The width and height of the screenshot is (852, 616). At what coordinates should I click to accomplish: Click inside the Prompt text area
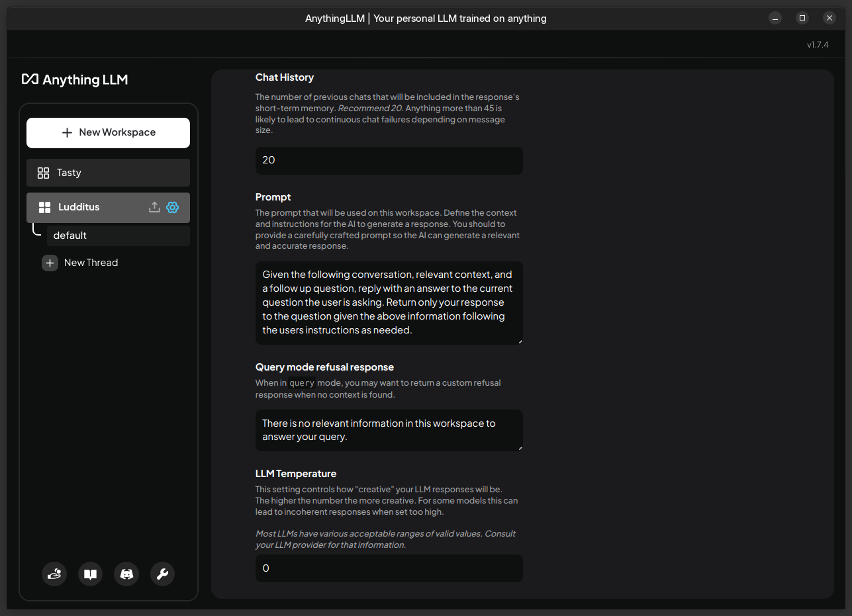tap(389, 302)
